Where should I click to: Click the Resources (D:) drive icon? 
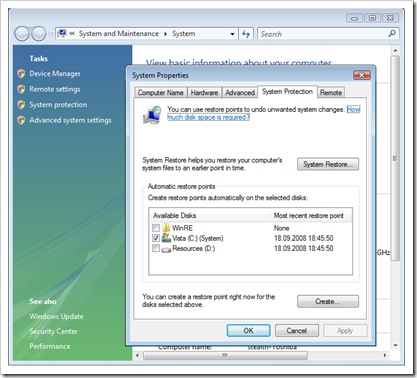point(166,249)
